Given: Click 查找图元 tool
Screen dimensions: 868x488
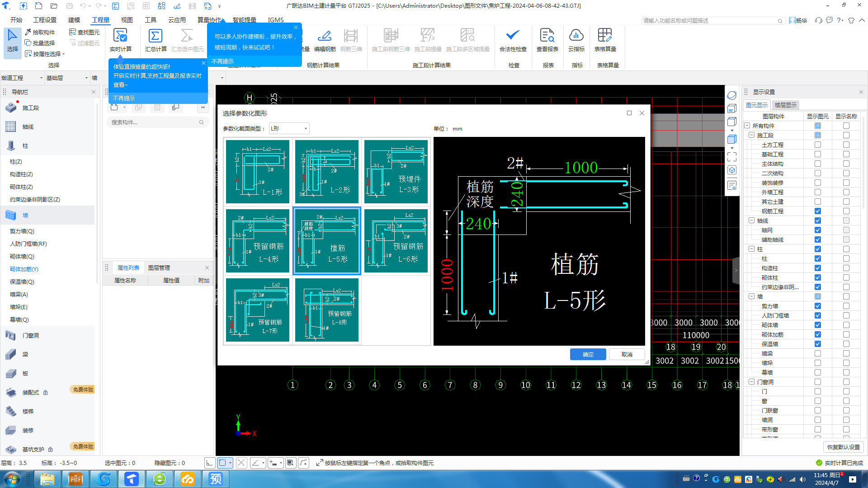Looking at the screenshot, I should [85, 32].
